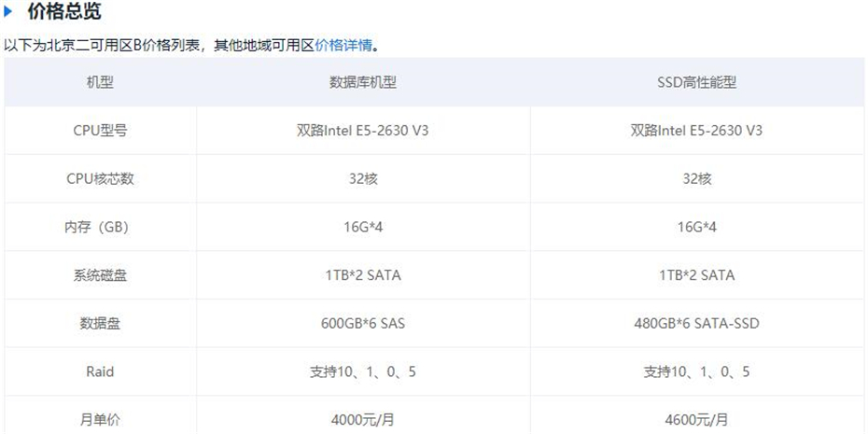The height and width of the screenshot is (434, 868).
Task: Select the 600GB*6 SAS cell
Action: coord(363,323)
